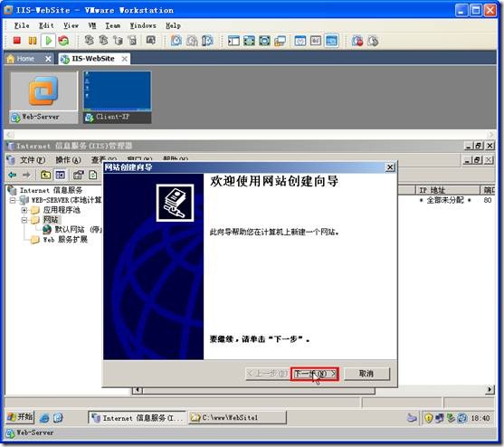Click the Full Screen mode icon
Viewport: 504px width, 447px height.
coord(249,41)
